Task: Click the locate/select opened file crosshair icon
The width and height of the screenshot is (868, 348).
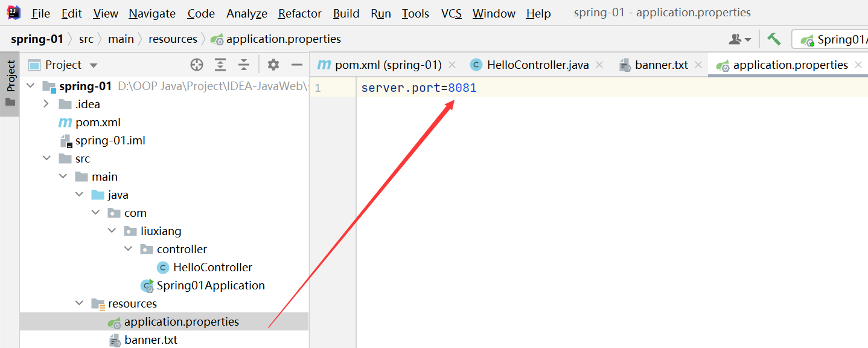Action: [x=197, y=65]
